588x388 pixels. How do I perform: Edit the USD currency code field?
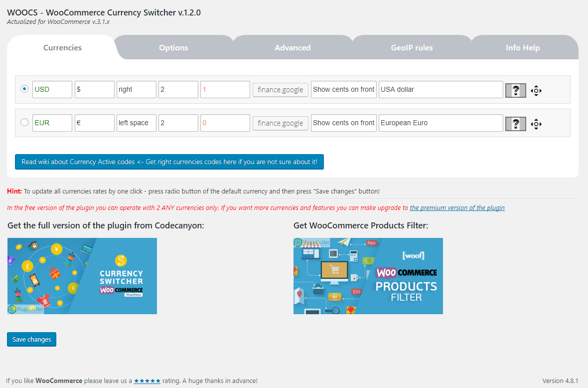click(52, 89)
